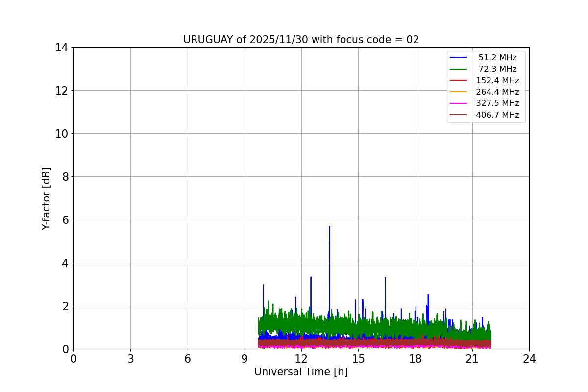Image resolution: width=588 pixels, height=392 pixels.
Task: Select the 72.3 MHz legend label
Action: pos(497,69)
